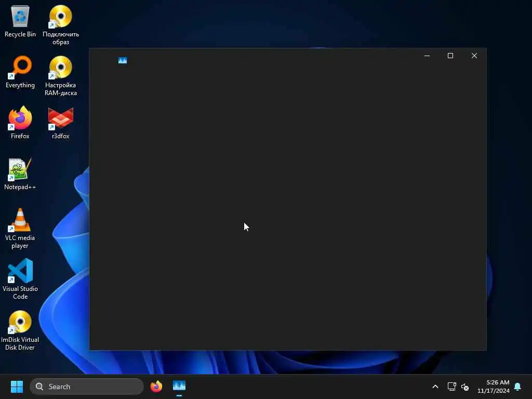This screenshot has width=532, height=399.
Task: Launch VLC media player shortcut
Action: pos(20,229)
